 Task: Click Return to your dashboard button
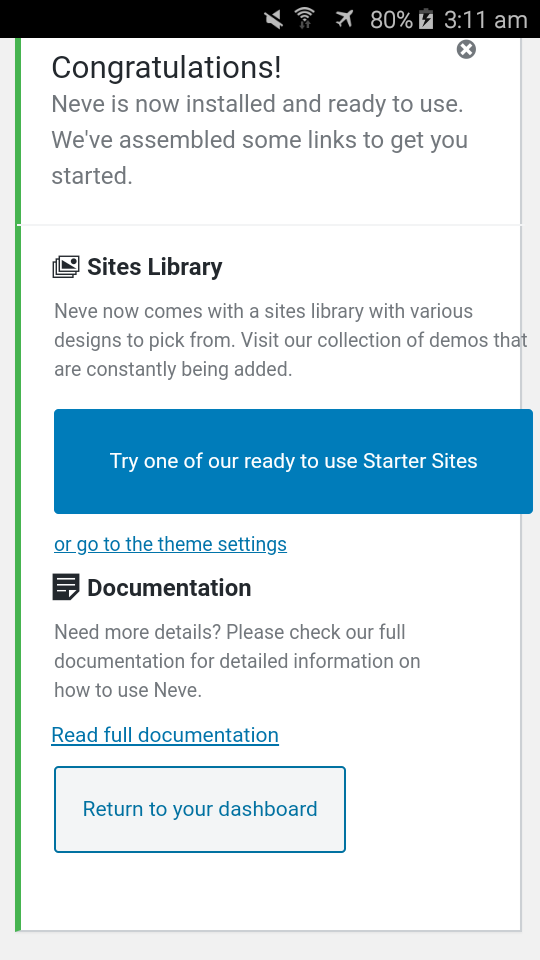(x=200, y=809)
